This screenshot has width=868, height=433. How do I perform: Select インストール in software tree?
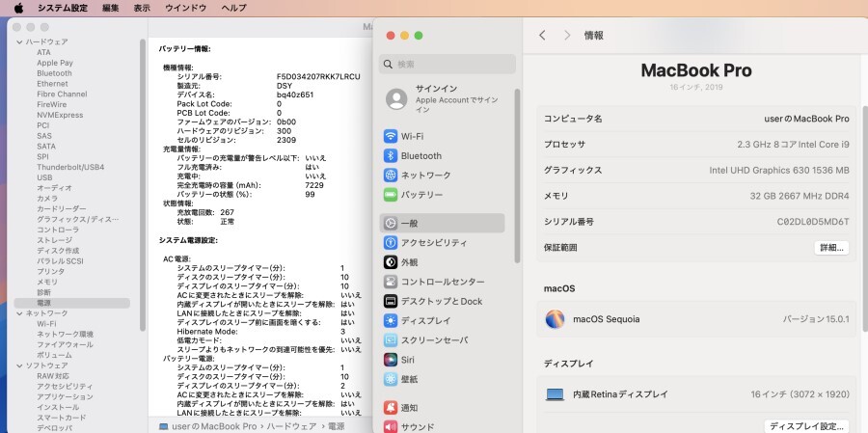click(x=58, y=407)
